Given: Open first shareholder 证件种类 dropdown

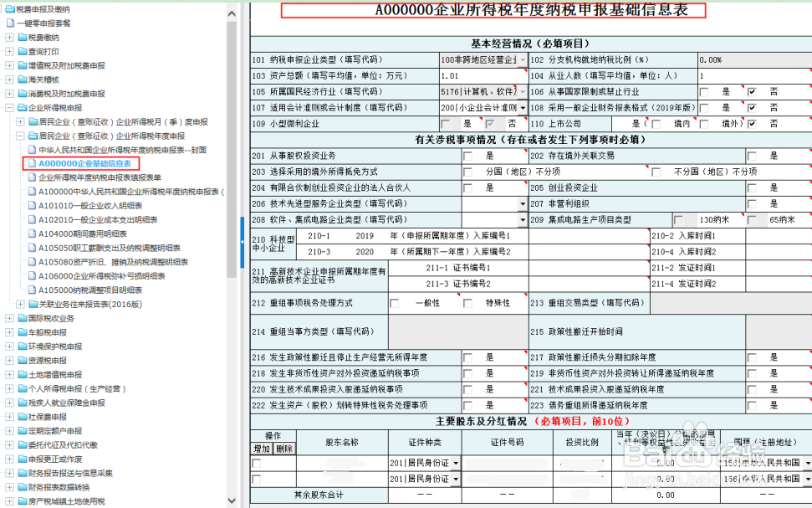Looking at the screenshot, I should point(456,463).
